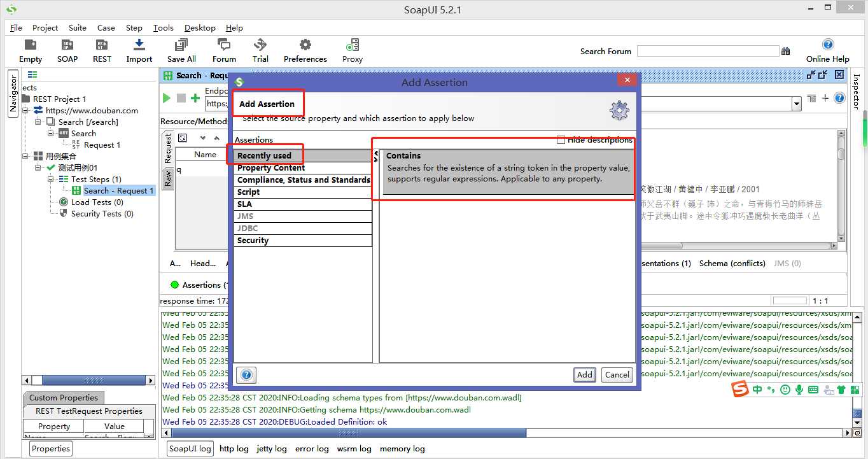Open the Forum toolbar icon
The width and height of the screenshot is (868, 459).
(x=223, y=45)
